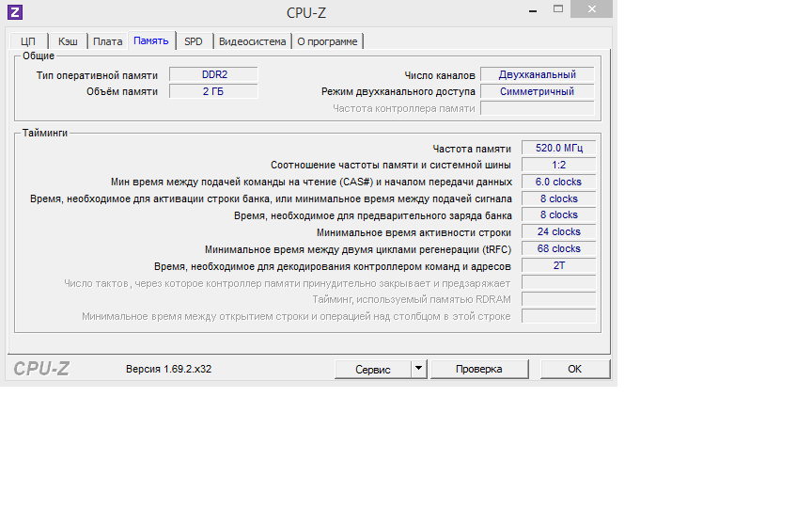Select the Симметричный mode value
The width and height of the screenshot is (812, 508).
point(537,91)
